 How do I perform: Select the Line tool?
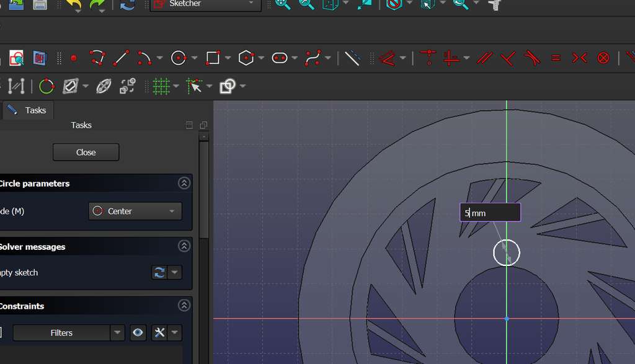(x=121, y=58)
